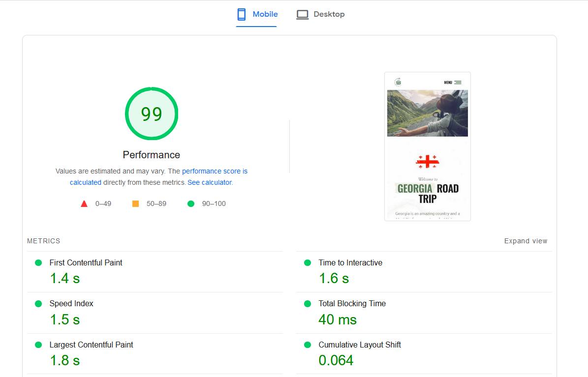Expand view of the page screenshot
Screen dimensions: 588x377
click(x=526, y=241)
